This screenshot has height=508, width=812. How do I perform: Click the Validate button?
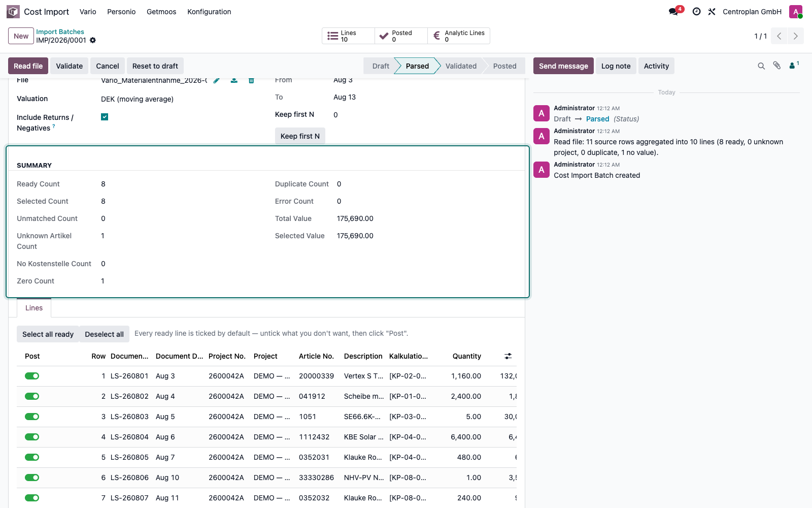pyautogui.click(x=70, y=66)
